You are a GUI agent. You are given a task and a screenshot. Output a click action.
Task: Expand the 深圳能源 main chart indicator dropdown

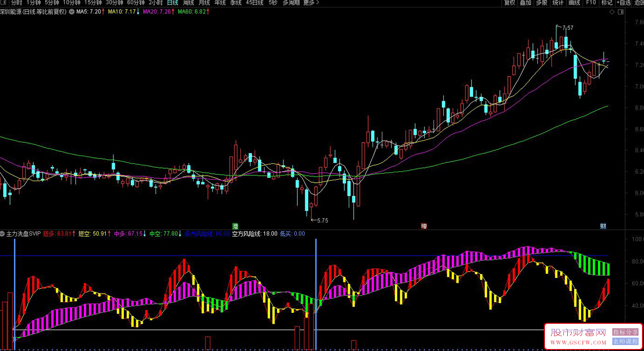point(72,11)
